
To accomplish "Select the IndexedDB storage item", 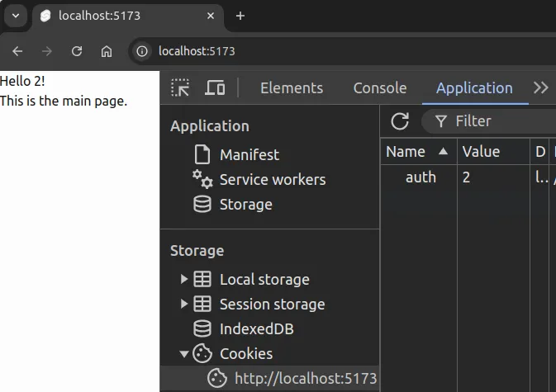I will [x=255, y=329].
